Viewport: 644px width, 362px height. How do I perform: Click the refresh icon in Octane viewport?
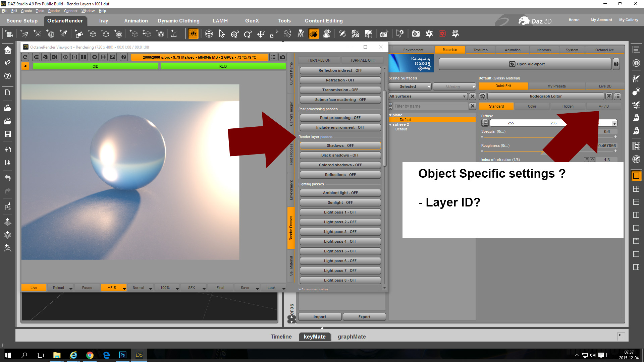click(25, 57)
